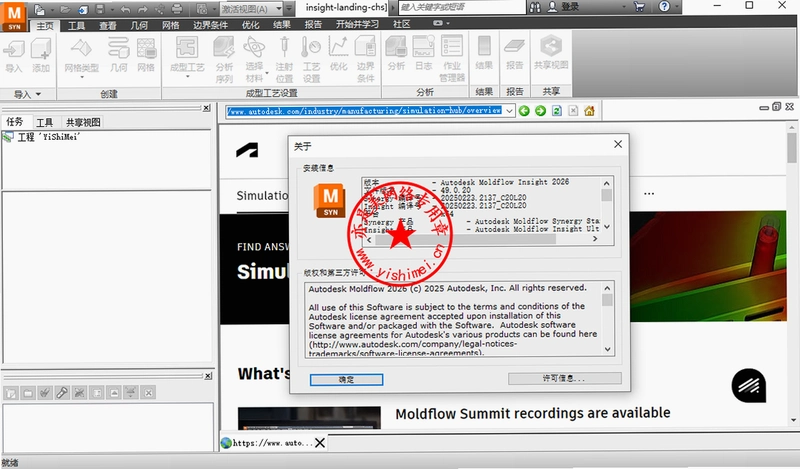The height and width of the screenshot is (469, 800).
Task: Click the undo arrow icon
Action: coord(126,9)
